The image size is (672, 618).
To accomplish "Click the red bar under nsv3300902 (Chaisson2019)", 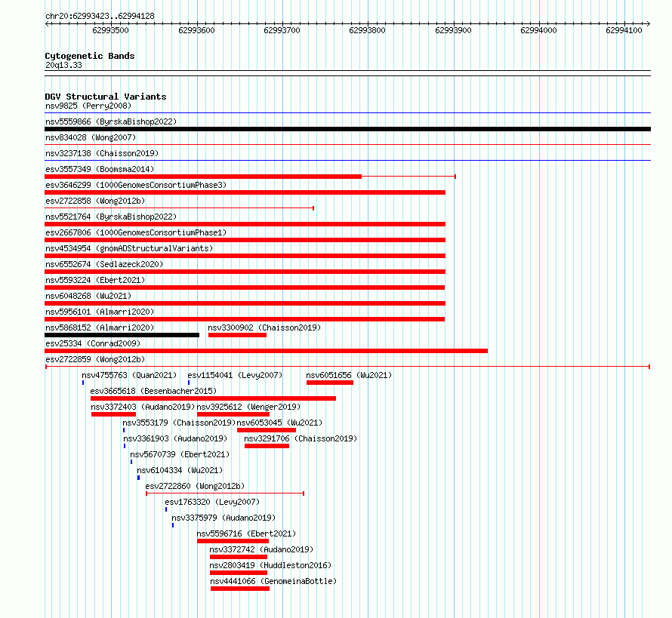I will point(237,335).
